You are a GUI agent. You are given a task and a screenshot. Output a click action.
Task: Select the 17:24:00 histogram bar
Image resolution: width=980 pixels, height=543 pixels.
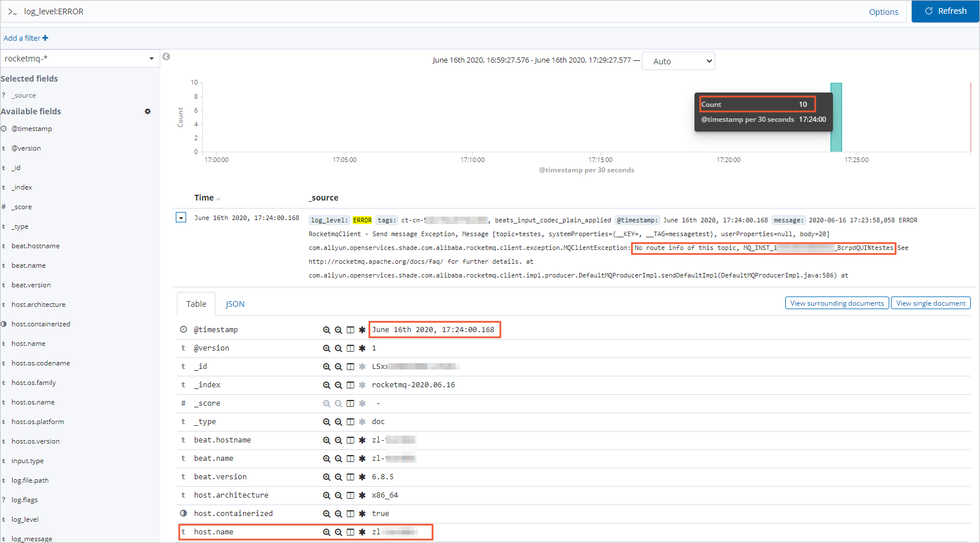tap(836, 117)
